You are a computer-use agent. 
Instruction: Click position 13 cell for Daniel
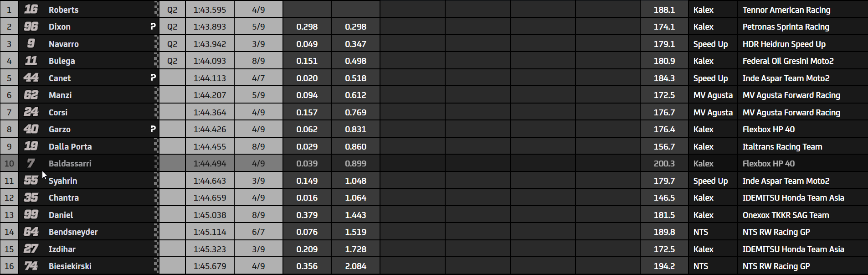(9, 215)
